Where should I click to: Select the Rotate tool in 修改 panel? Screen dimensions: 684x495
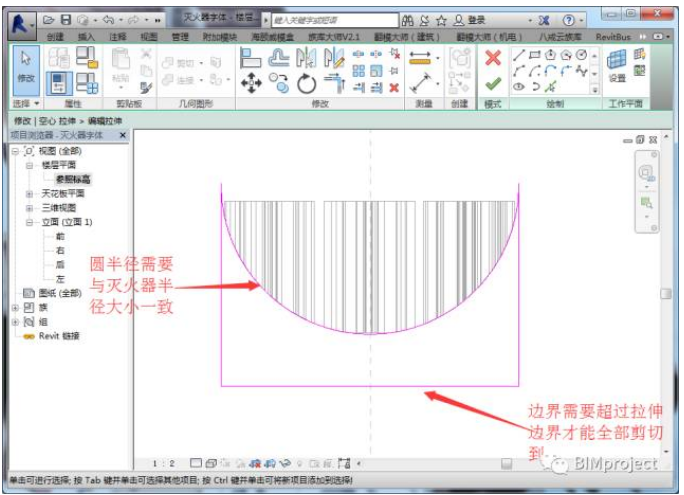point(306,84)
